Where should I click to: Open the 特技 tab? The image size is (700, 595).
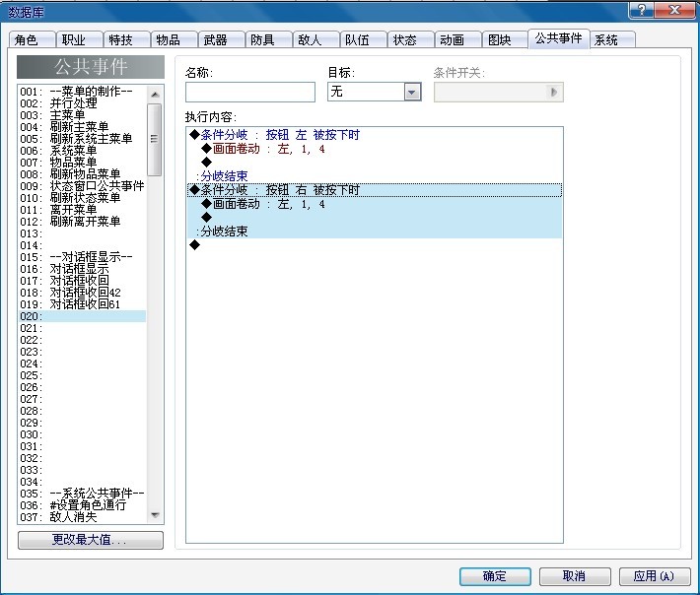(x=126, y=39)
